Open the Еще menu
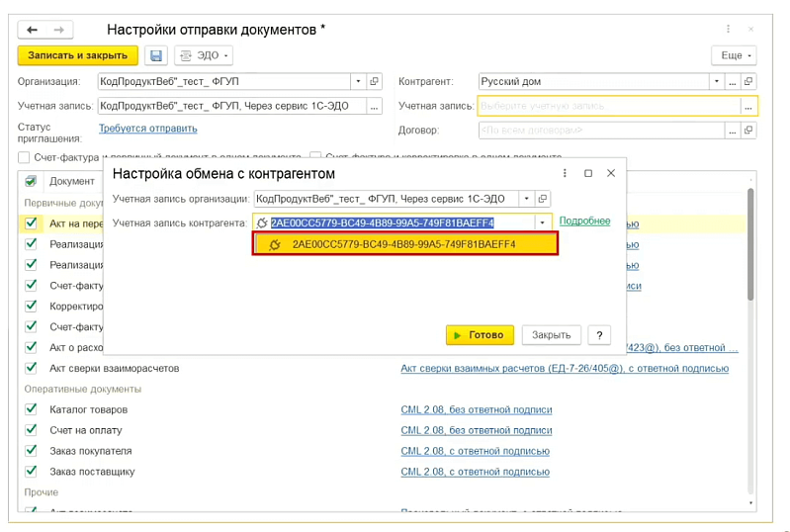 tap(734, 55)
